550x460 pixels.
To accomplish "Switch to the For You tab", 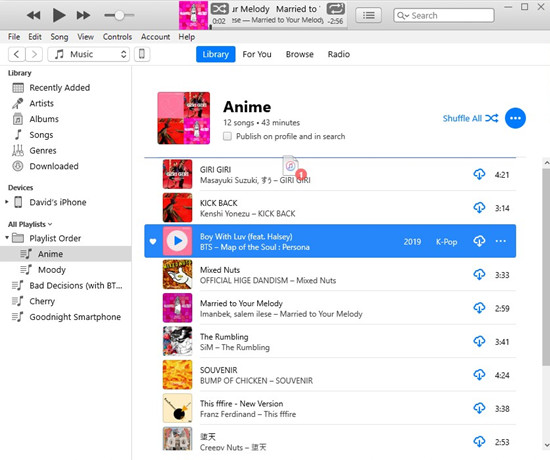I will 257,54.
